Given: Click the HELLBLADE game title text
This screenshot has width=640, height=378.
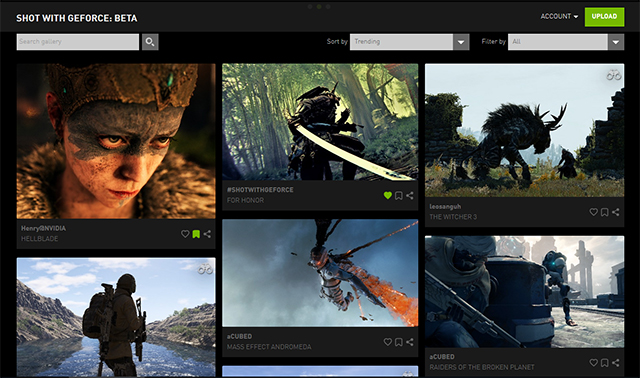Looking at the screenshot, I should (40, 239).
